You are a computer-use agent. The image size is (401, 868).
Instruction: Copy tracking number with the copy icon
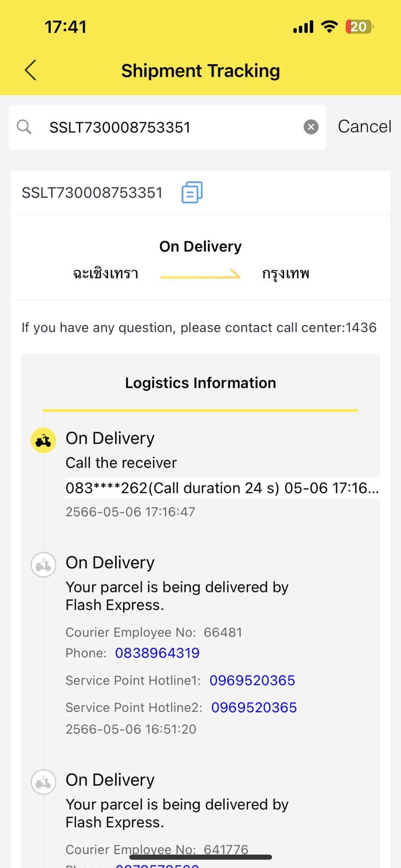(x=192, y=192)
